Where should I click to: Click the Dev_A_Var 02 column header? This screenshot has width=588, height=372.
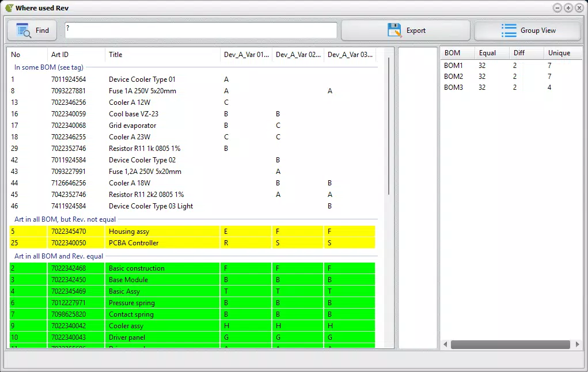pyautogui.click(x=298, y=54)
